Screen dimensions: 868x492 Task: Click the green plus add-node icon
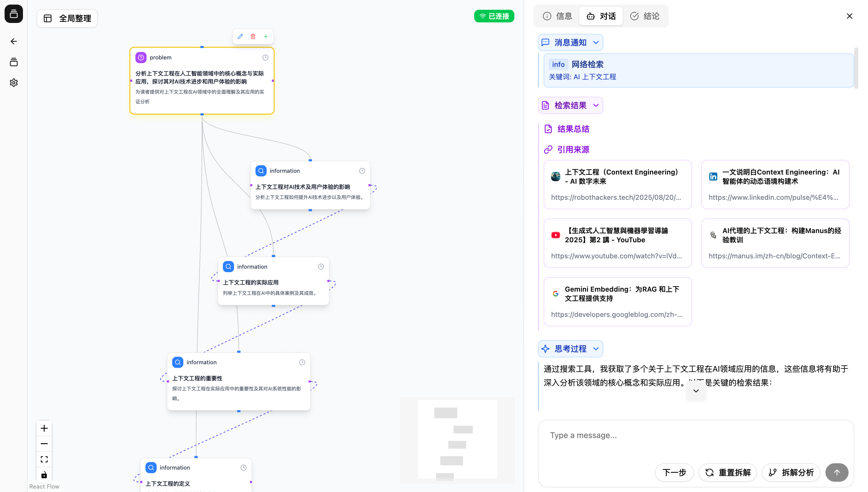tap(266, 36)
